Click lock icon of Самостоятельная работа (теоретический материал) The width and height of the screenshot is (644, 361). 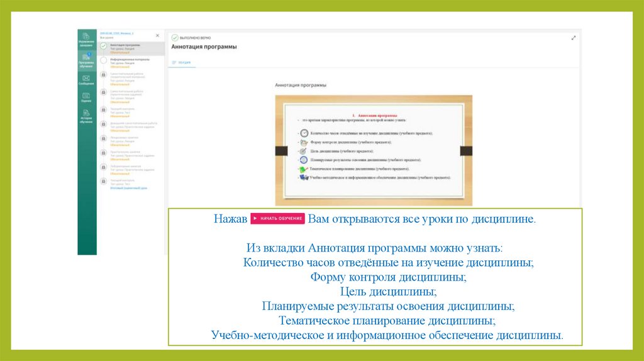click(104, 75)
